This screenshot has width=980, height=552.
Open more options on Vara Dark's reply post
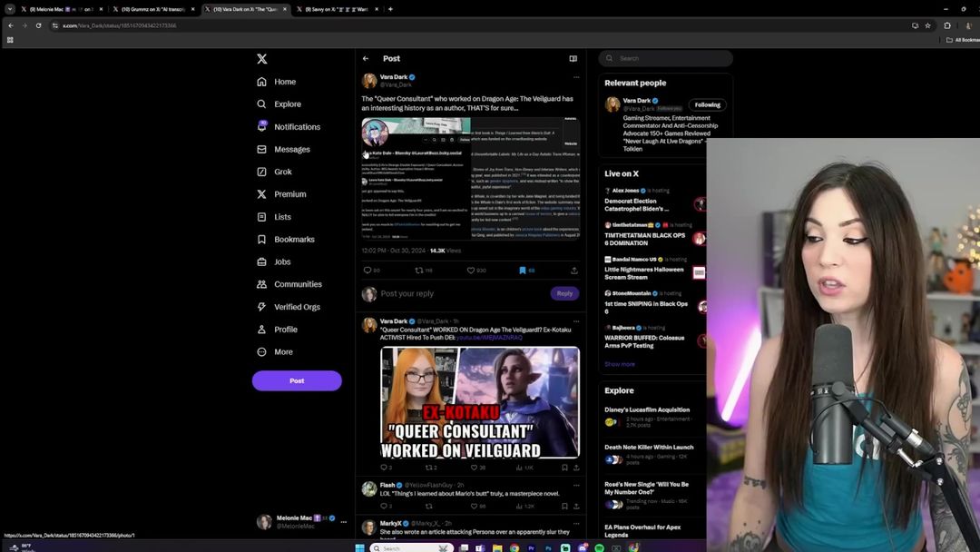(576, 321)
